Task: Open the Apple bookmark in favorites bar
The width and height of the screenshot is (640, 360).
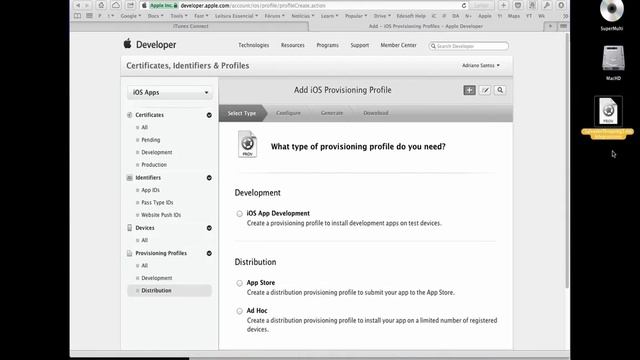Action: (485, 16)
